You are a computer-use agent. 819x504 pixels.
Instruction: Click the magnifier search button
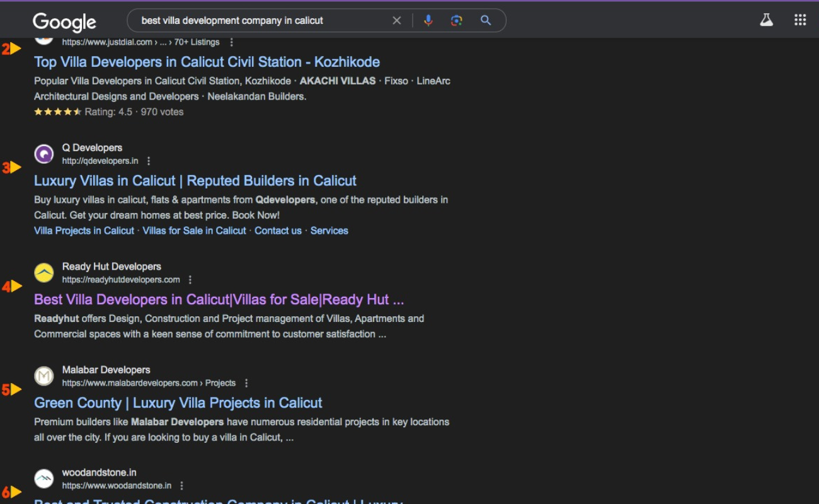(x=486, y=20)
